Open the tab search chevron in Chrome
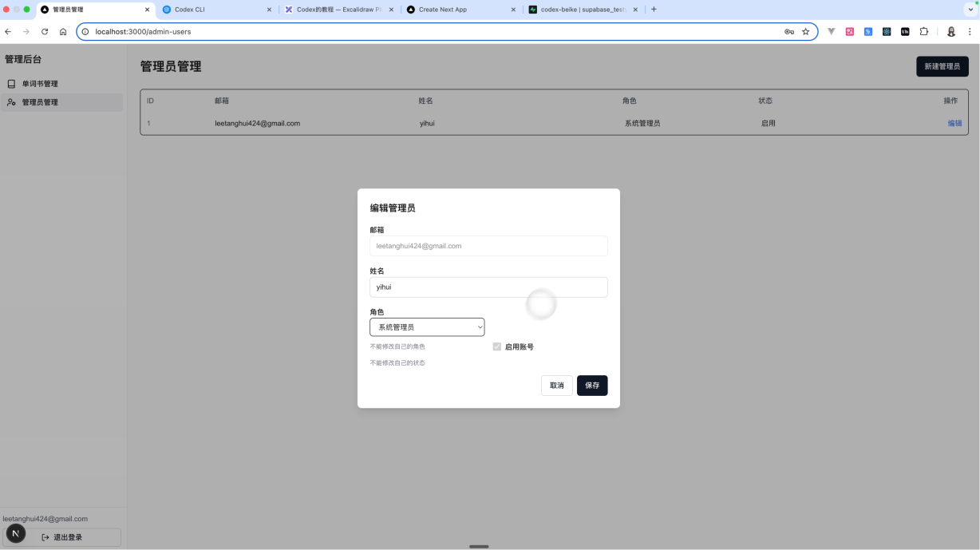 (x=970, y=10)
